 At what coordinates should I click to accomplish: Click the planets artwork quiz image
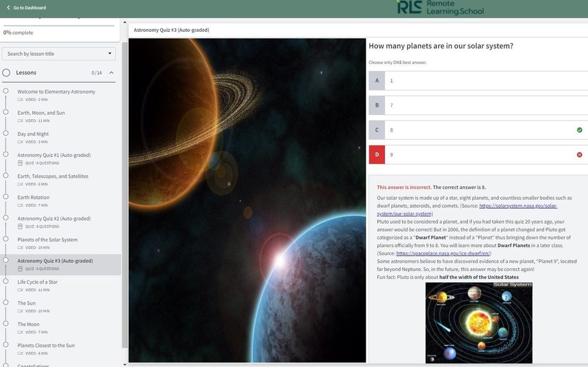tap(247, 201)
